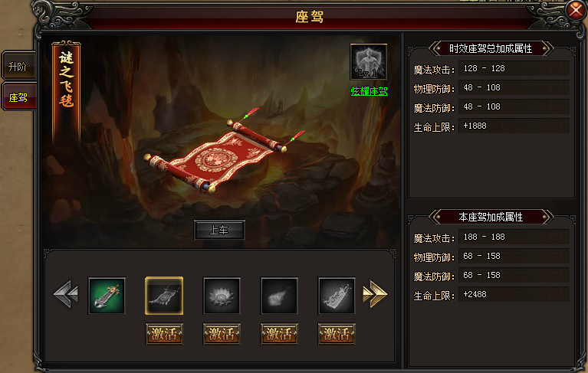Select the lotus flower mount icon
This screenshot has height=373, width=588.
click(x=222, y=296)
